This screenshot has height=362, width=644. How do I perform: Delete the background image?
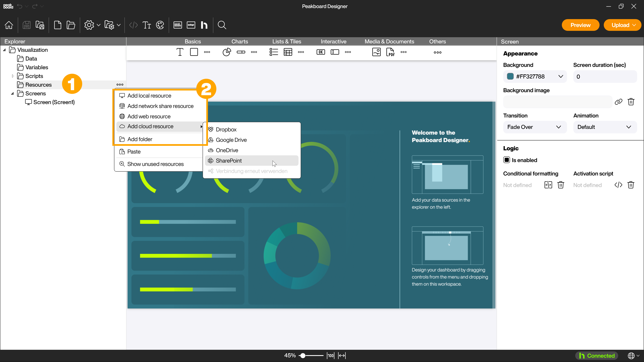[631, 102]
